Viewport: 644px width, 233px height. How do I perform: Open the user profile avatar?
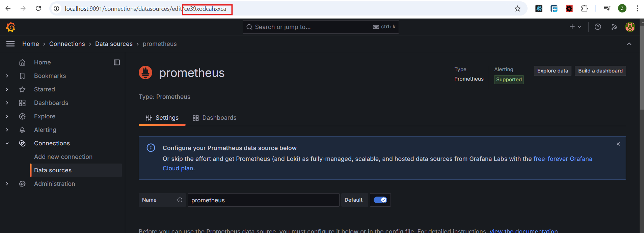point(630,27)
